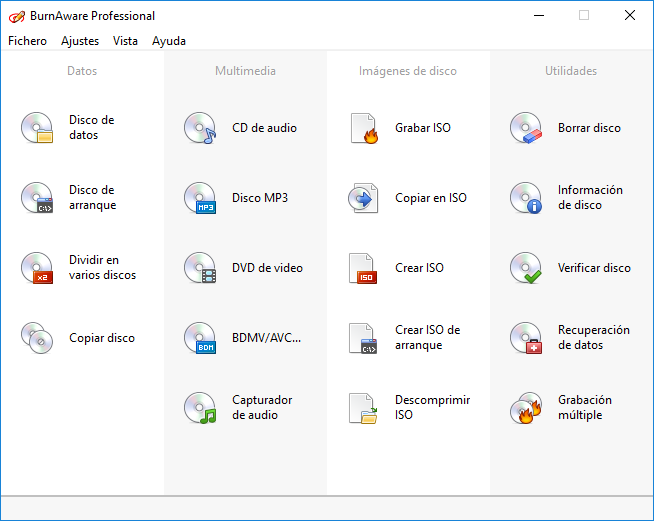Select the DVD de video icon

[x=200, y=268]
